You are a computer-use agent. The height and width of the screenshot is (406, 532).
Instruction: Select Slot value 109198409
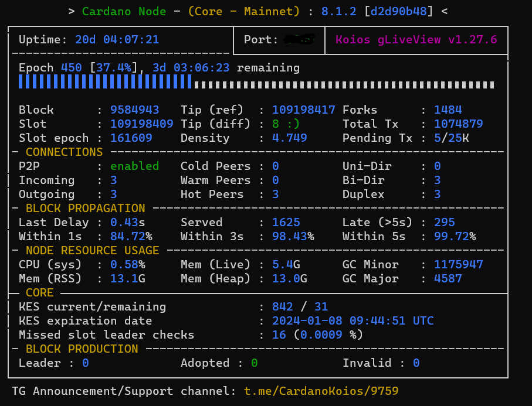tap(142, 124)
